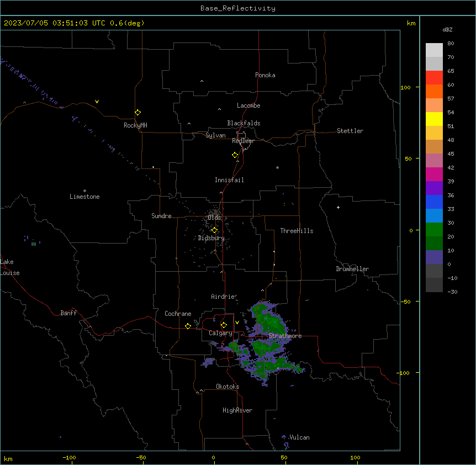Click the Base_Reflectivity title text
Image resolution: width=476 pixels, height=465 pixels.
click(238, 8)
